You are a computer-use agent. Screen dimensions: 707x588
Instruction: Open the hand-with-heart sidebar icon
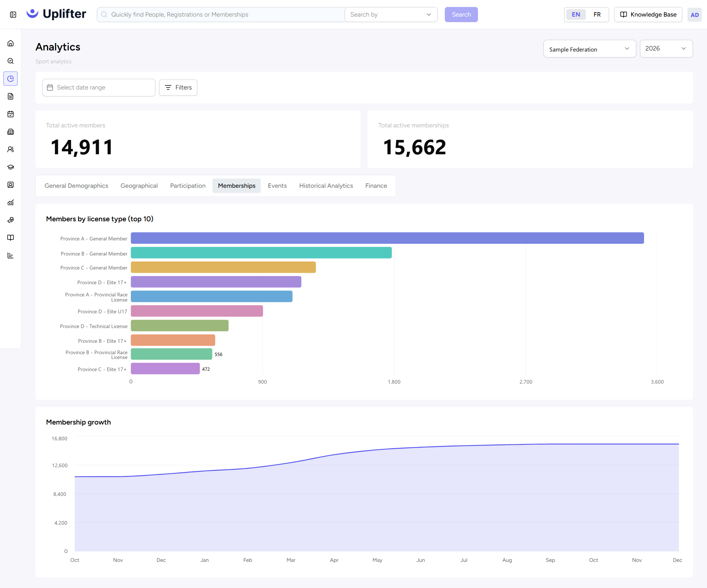[11, 220]
